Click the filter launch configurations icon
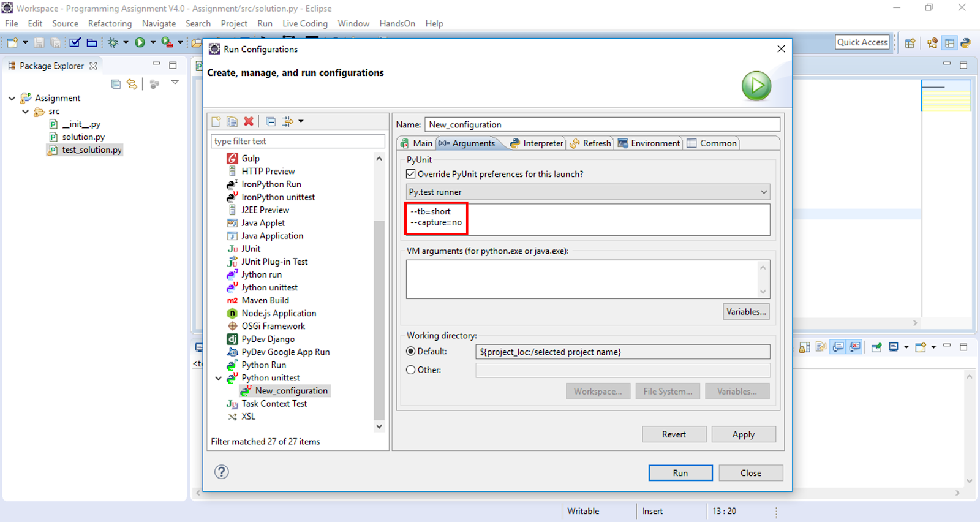The height and width of the screenshot is (522, 980). [x=287, y=121]
